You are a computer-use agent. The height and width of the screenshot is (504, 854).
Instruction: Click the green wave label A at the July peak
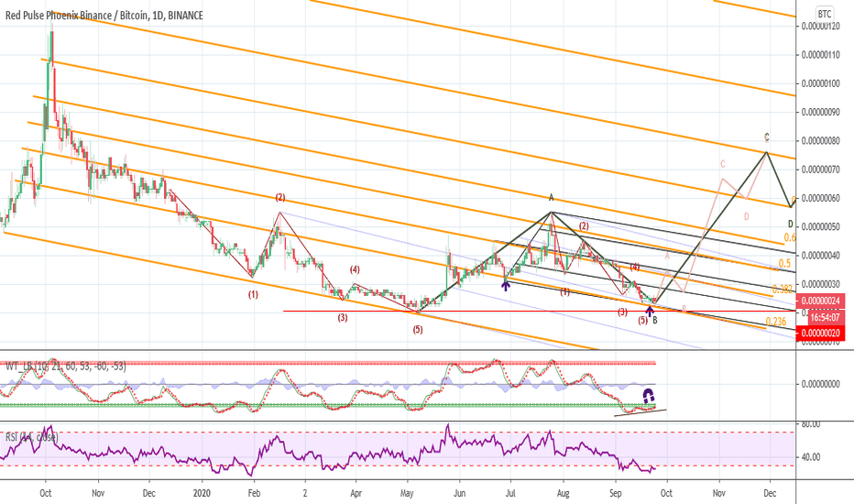point(552,197)
